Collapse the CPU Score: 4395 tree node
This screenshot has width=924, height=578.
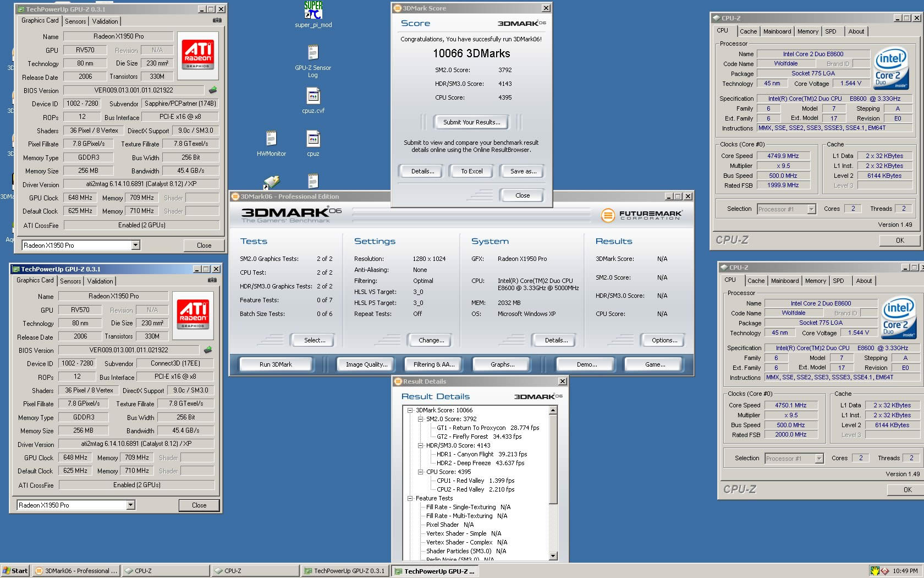(x=420, y=472)
